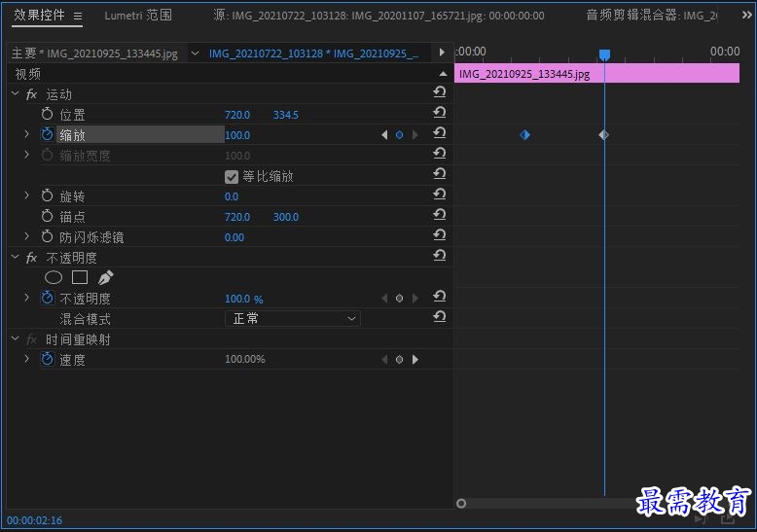The image size is (757, 532).
Task: Open the 效果控件 panel menu icon
Action: [77, 16]
